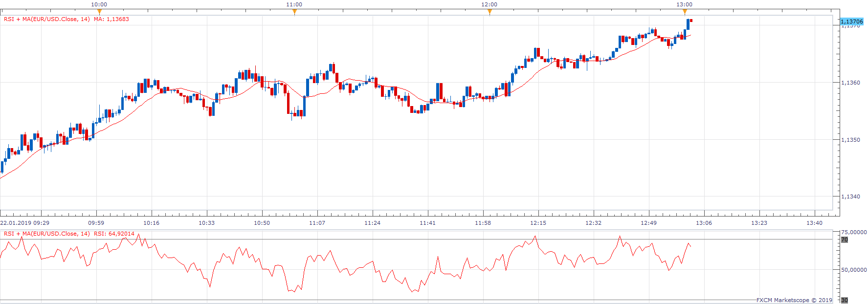Click the 11:24 time axis label
The image size is (868, 304).
tap(373, 223)
